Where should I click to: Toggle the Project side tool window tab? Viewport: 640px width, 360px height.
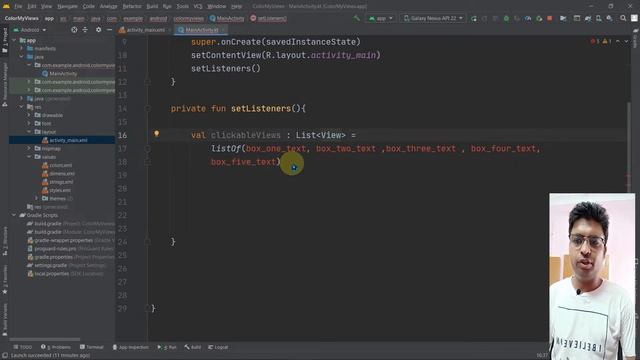pos(5,40)
